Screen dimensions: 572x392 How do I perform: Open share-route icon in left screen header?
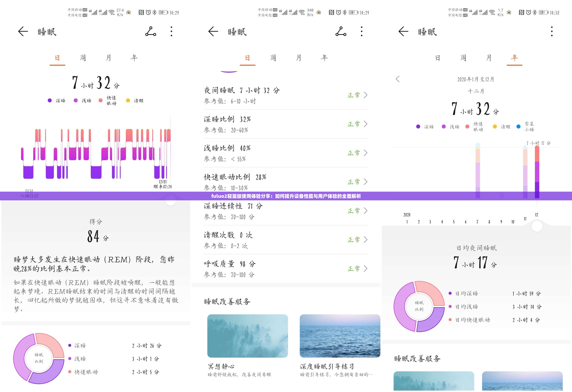point(151,31)
